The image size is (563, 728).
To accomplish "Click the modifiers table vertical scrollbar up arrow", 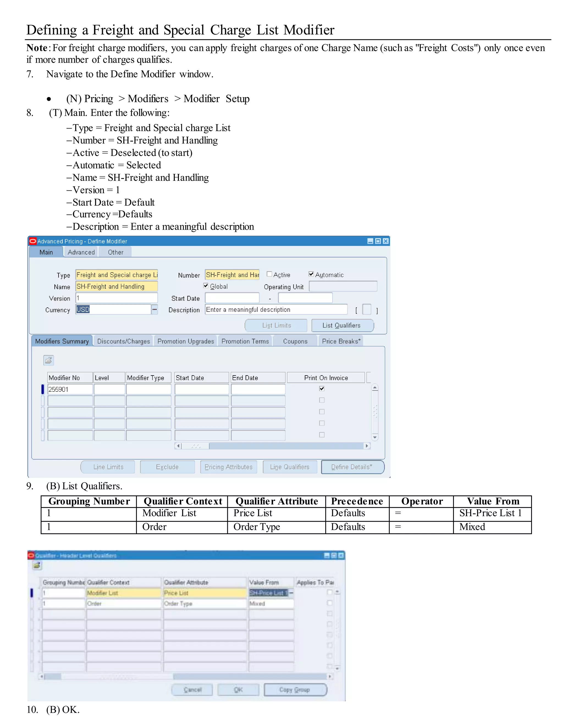I will point(375,388).
